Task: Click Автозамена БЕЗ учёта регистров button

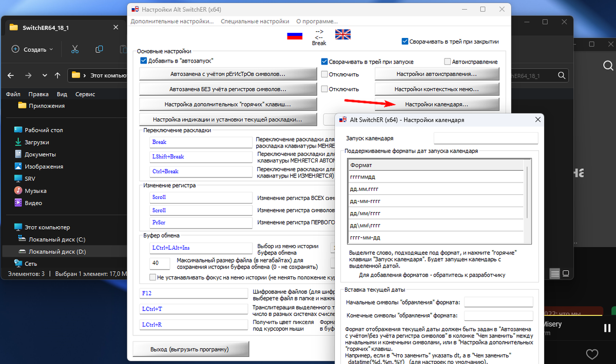Action: tap(228, 89)
